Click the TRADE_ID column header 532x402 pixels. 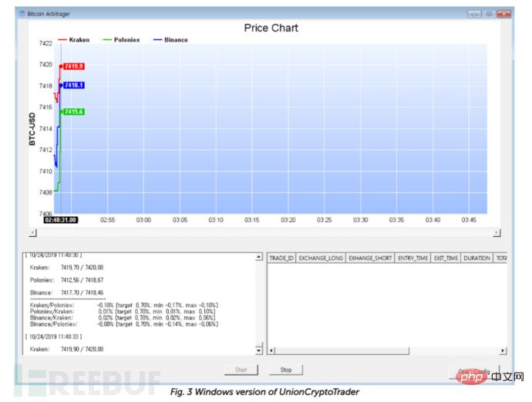(x=281, y=258)
